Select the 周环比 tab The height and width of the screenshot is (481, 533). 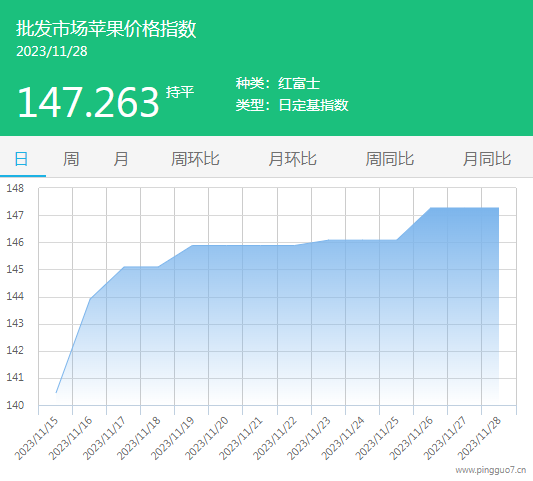click(x=195, y=159)
